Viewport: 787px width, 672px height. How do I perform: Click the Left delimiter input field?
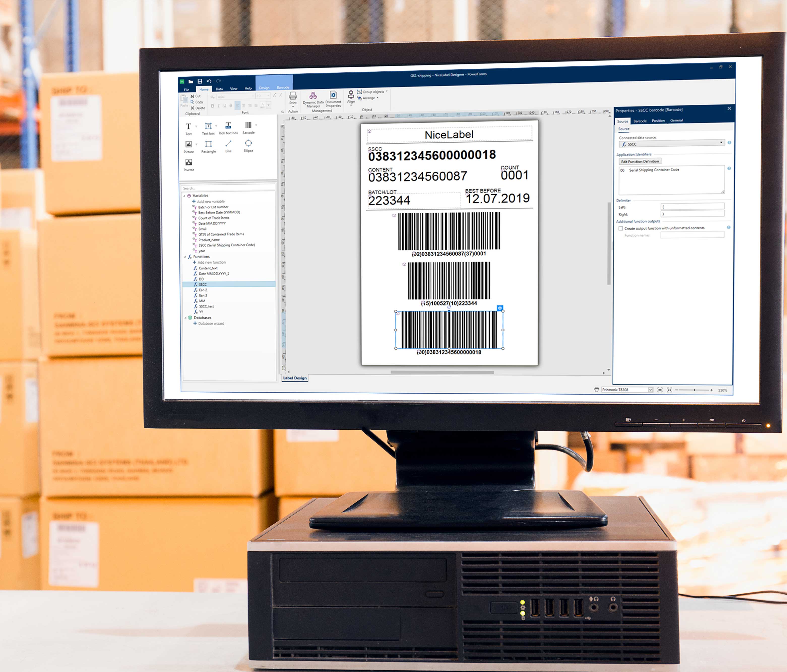[x=693, y=206]
